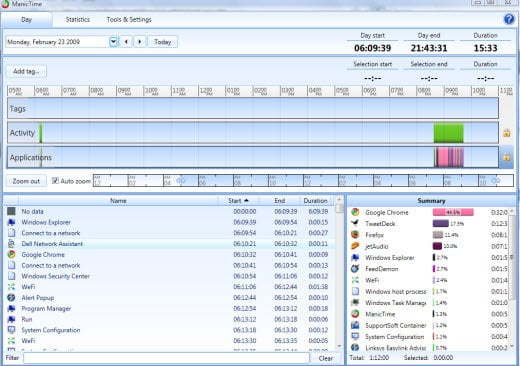The width and height of the screenshot is (520, 366).
Task: Select the Dell Network Assistant row text
Action: coord(52,244)
